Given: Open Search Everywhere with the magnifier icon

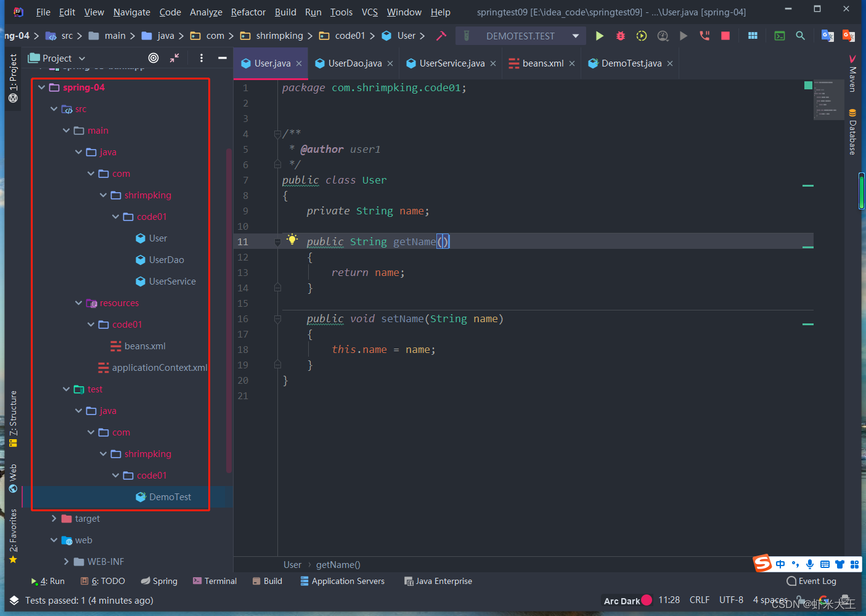Looking at the screenshot, I should [x=800, y=36].
